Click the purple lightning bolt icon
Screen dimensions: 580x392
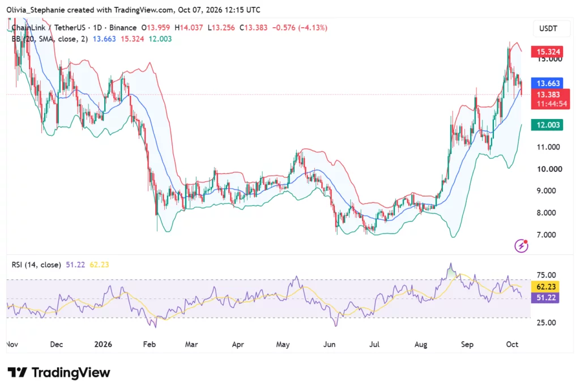pos(521,245)
